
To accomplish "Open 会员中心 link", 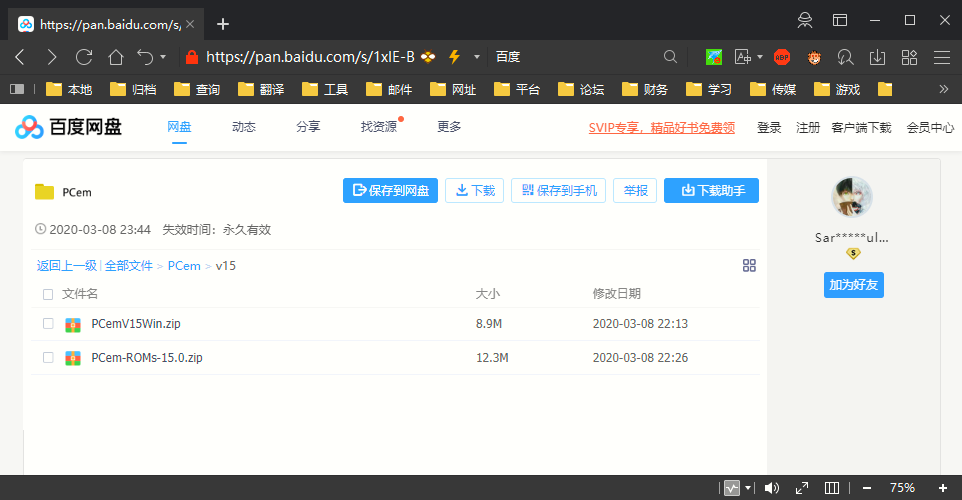I will [930, 128].
